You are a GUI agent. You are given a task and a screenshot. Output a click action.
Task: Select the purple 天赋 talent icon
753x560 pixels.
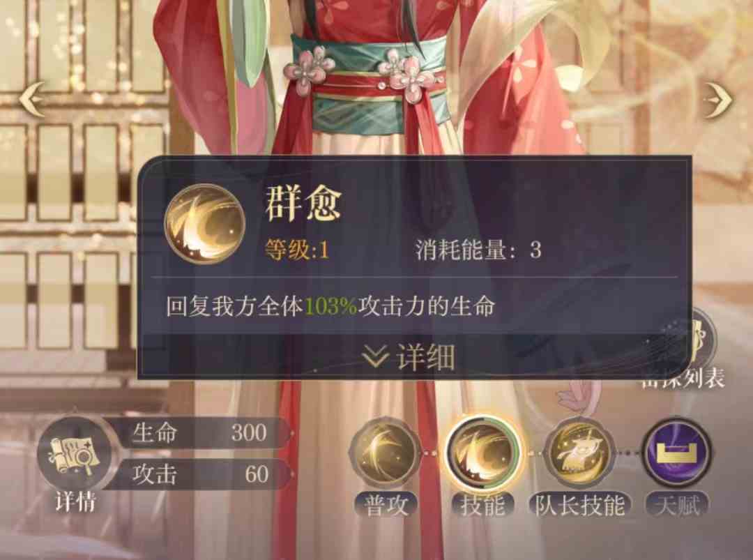click(677, 454)
